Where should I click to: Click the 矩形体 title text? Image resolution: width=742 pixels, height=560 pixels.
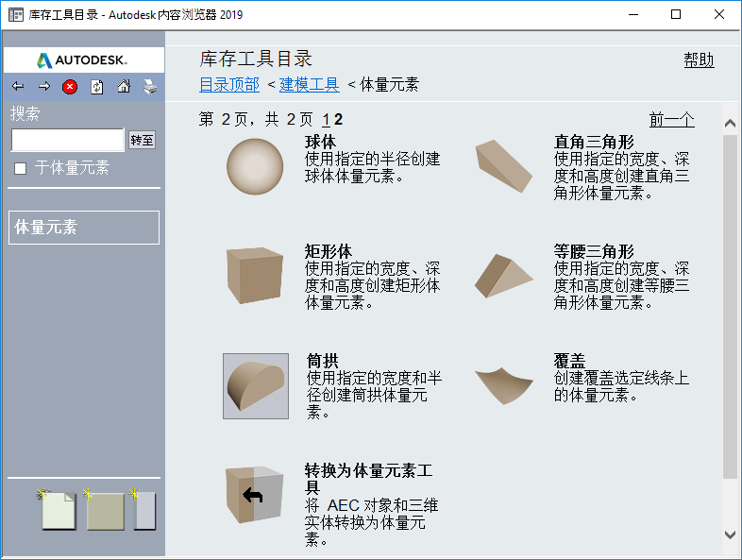[328, 251]
